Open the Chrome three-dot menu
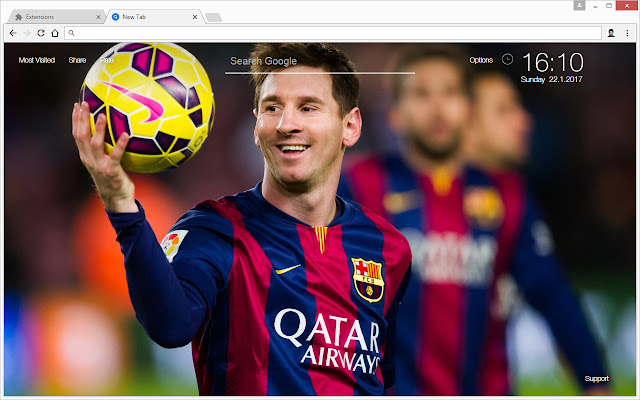 click(627, 33)
